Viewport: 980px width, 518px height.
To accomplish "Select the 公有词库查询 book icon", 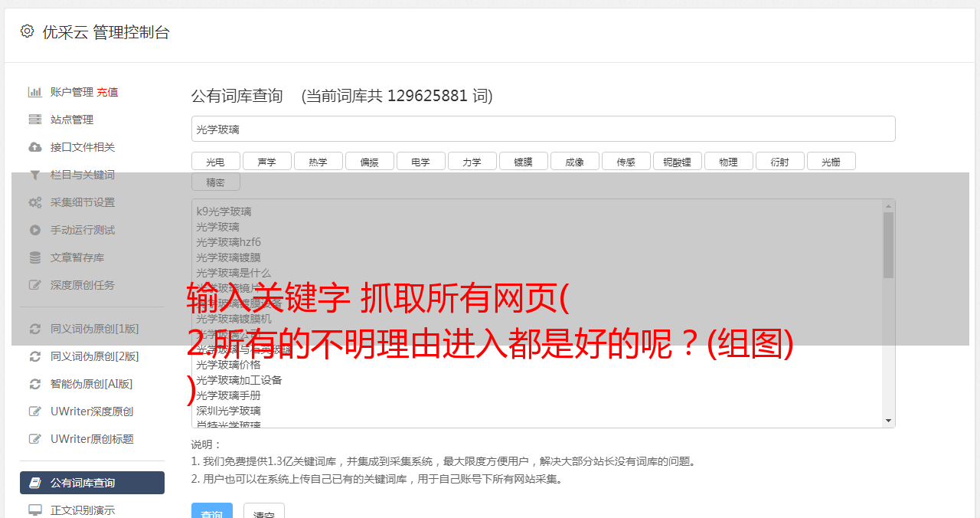I will click(x=35, y=483).
